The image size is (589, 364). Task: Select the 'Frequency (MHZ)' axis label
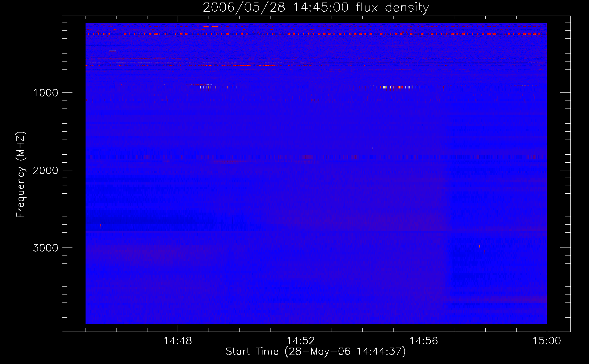[x=21, y=175]
